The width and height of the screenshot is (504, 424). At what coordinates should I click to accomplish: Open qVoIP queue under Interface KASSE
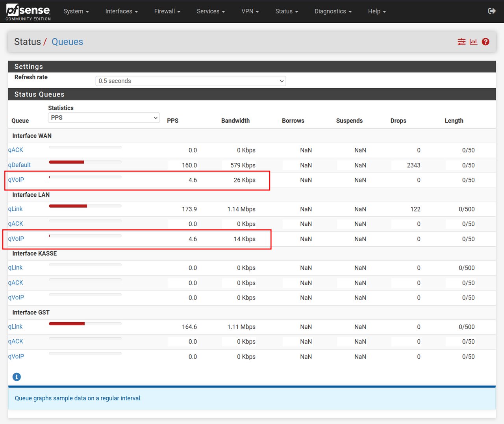16,298
